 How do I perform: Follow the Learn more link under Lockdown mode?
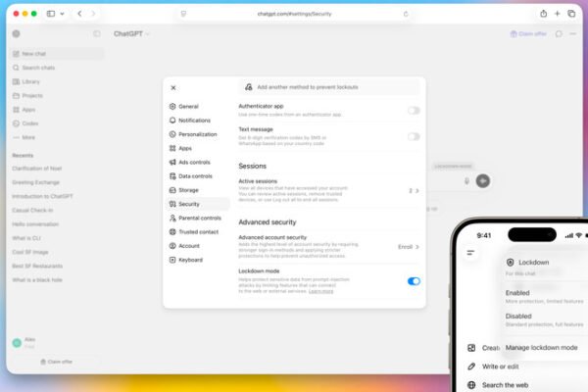(321, 291)
